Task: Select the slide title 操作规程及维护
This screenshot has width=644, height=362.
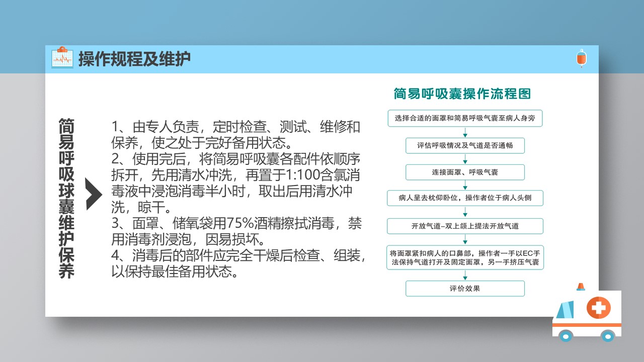Action: tap(134, 59)
